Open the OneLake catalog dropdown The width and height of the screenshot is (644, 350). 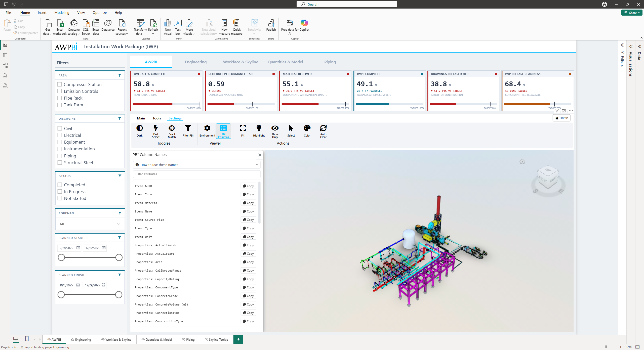74,27
